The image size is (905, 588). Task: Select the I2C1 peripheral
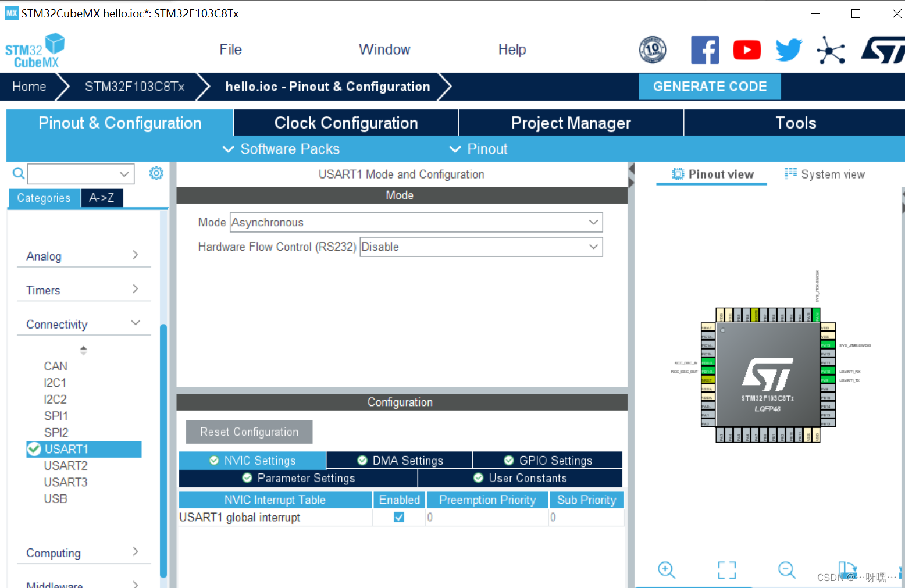[55, 383]
